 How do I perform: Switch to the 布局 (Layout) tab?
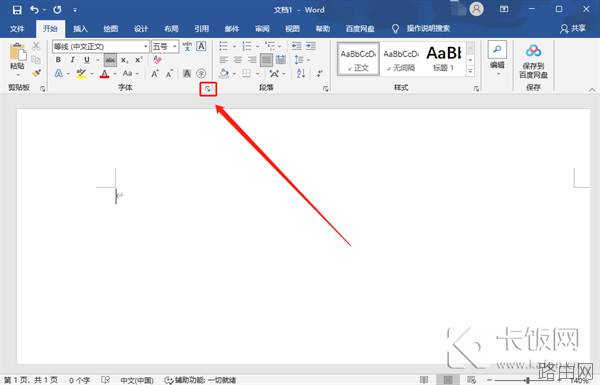pyautogui.click(x=171, y=29)
